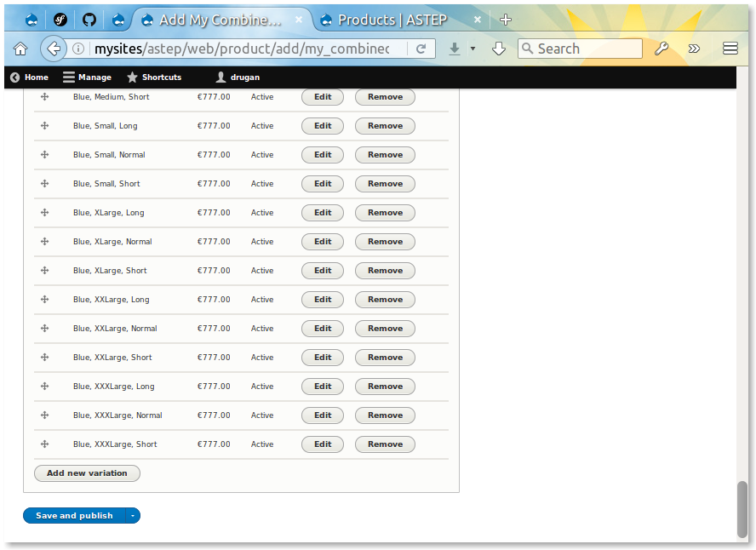
Task: Remove the Blue, XLarge, Long variation
Action: 385,213
